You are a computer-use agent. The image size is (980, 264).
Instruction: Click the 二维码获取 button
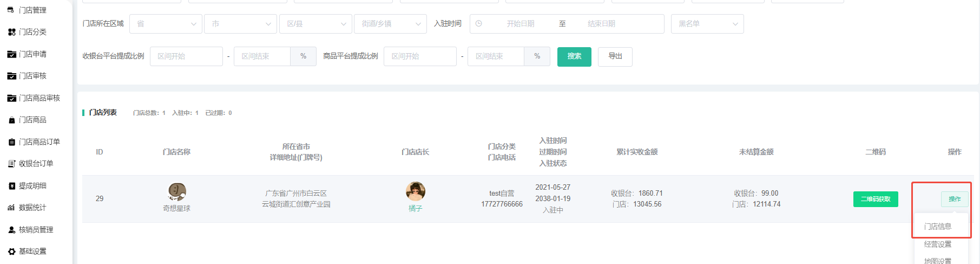876,199
